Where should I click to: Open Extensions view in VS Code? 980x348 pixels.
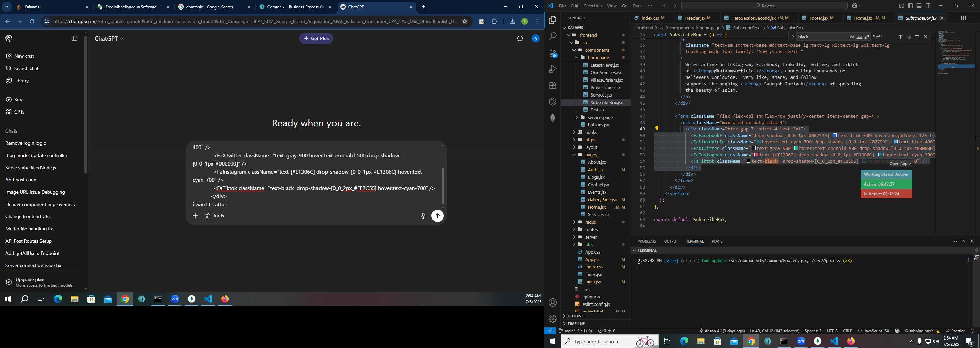pos(552,86)
